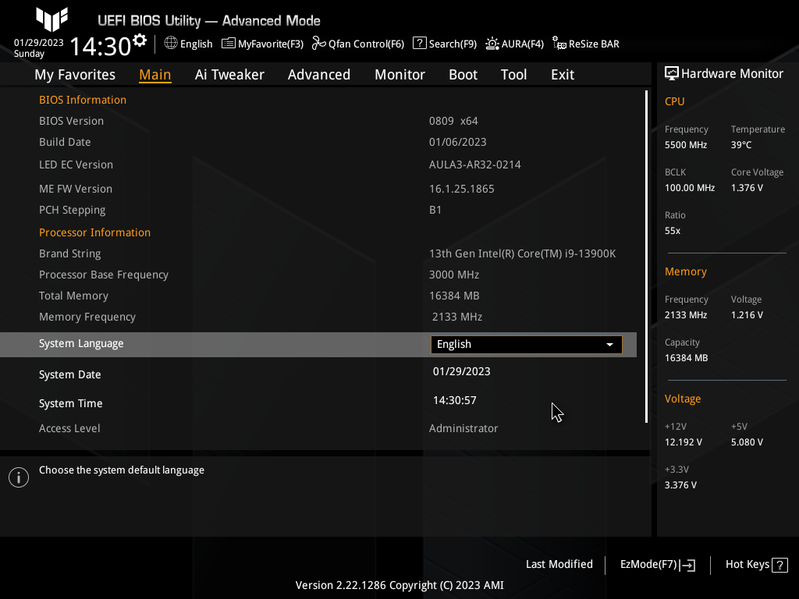Switch to the Ai Tweaker tab
The width and height of the screenshot is (799, 599).
click(229, 75)
